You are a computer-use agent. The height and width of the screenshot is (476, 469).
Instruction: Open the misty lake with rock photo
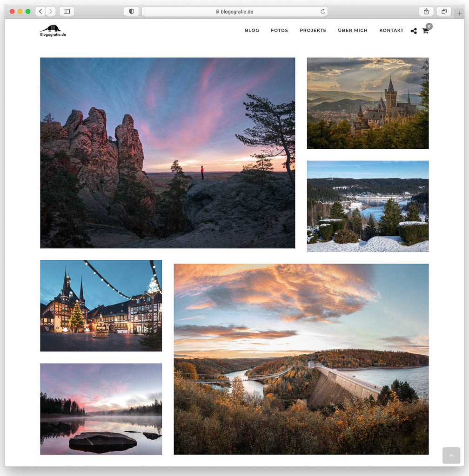101,409
